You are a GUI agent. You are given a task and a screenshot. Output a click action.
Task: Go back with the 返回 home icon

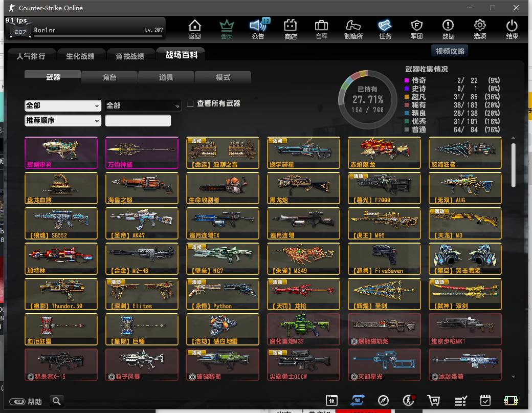(195, 29)
